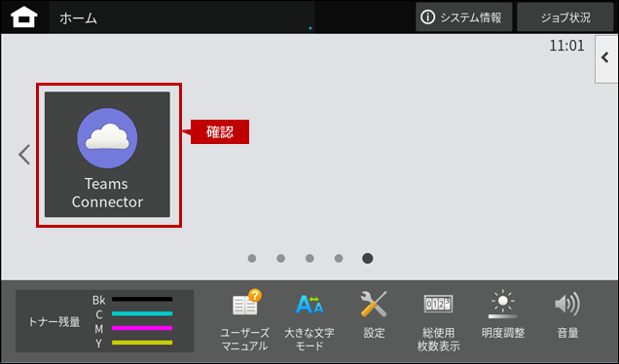Select first page indicator dot
Viewport: 619px width, 364px height.
pyautogui.click(x=252, y=258)
